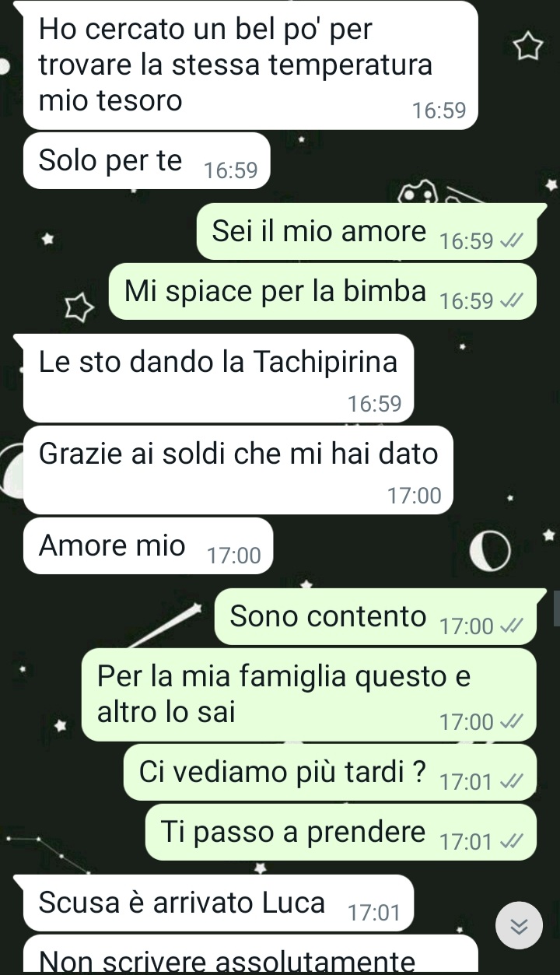
Task: Tap the "Sono contento" sent message text
Action: (328, 616)
